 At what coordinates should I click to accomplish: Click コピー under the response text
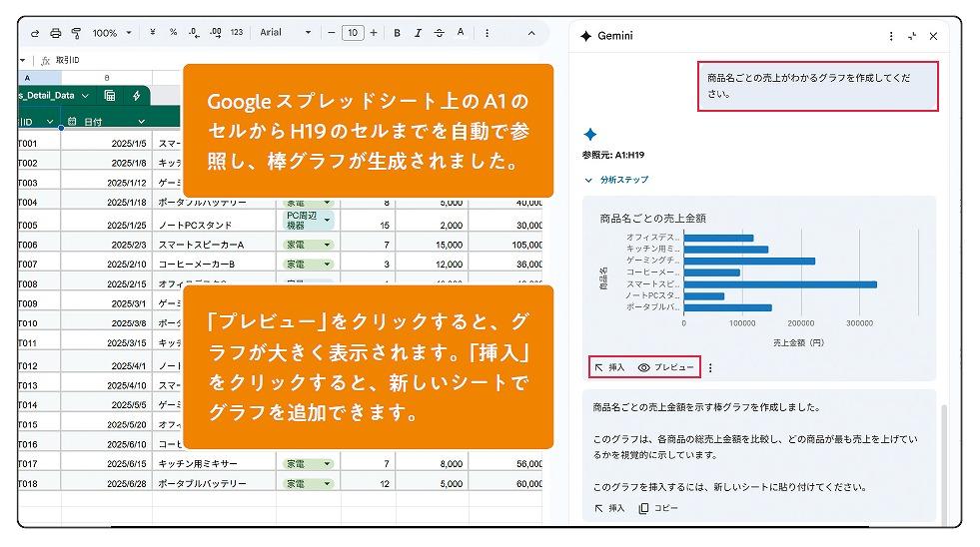click(x=658, y=508)
